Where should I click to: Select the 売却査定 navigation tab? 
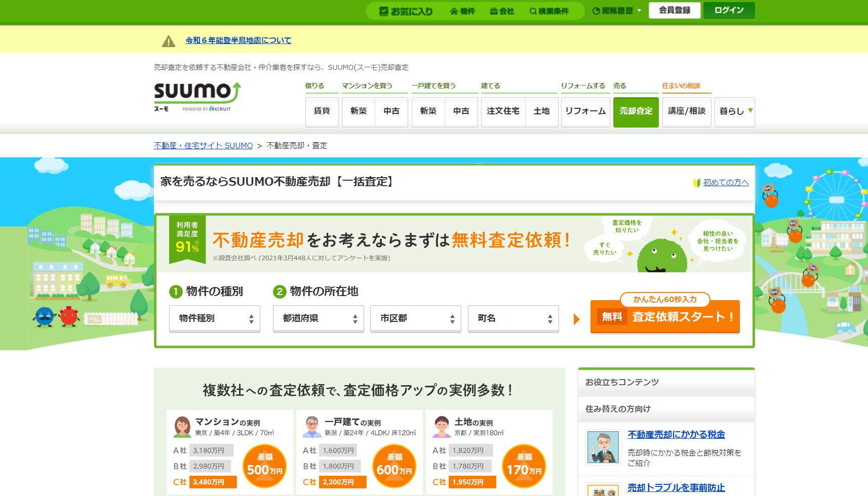click(x=636, y=111)
